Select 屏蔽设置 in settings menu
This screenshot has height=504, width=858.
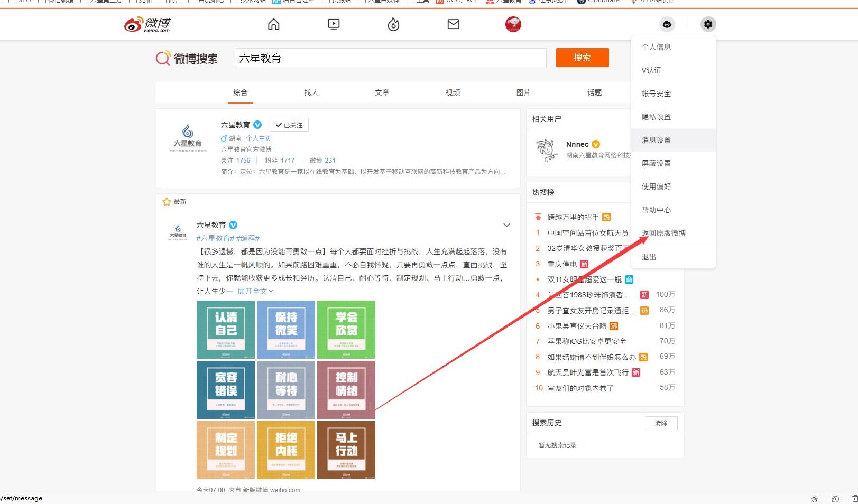674,163
